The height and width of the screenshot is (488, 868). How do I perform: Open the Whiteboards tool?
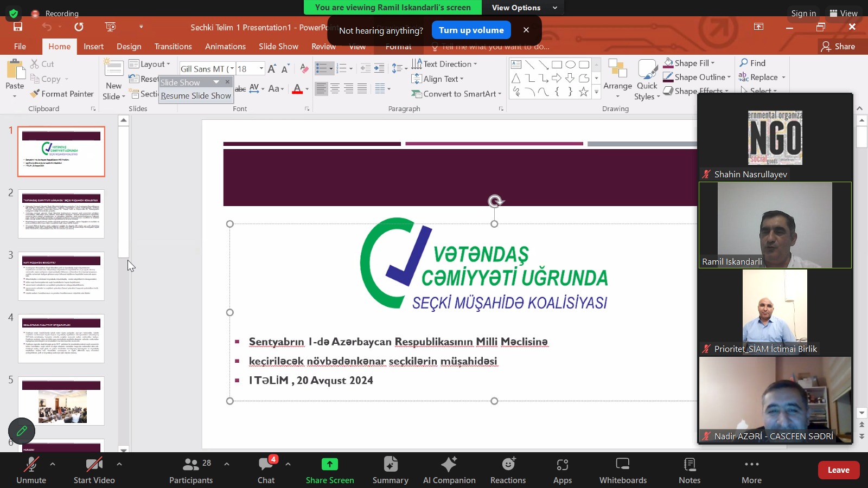pos(623,470)
